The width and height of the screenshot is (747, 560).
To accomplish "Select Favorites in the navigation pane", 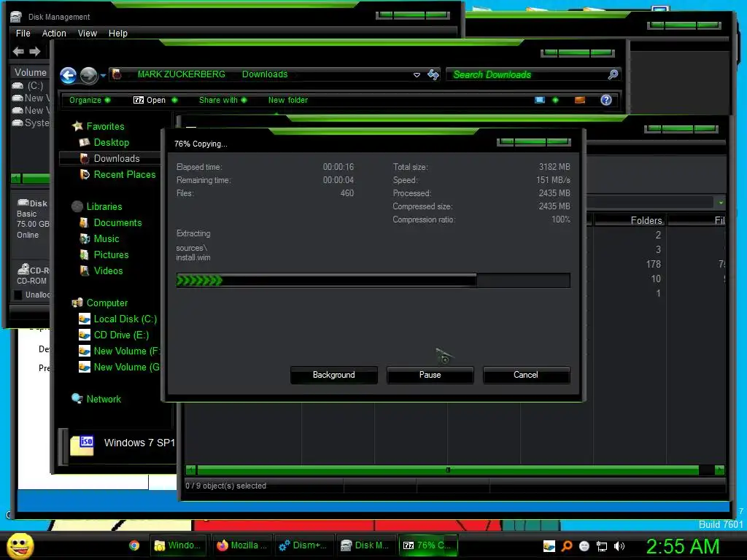I will tap(105, 126).
